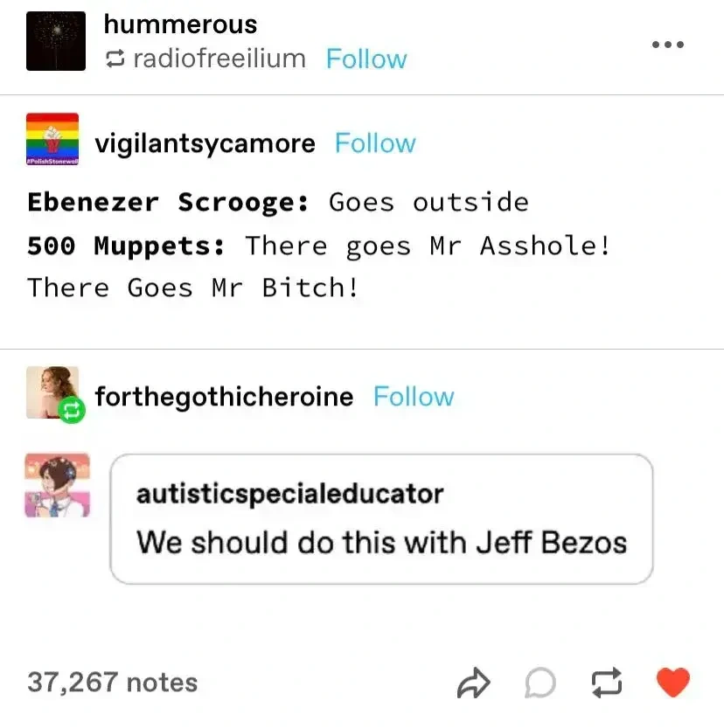Open the forthegothicheroine username

(224, 398)
